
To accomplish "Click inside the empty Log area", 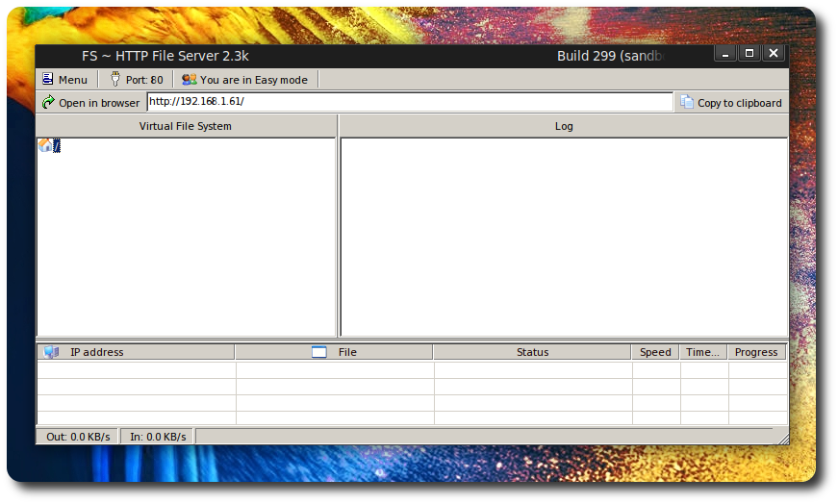I will [x=564, y=236].
